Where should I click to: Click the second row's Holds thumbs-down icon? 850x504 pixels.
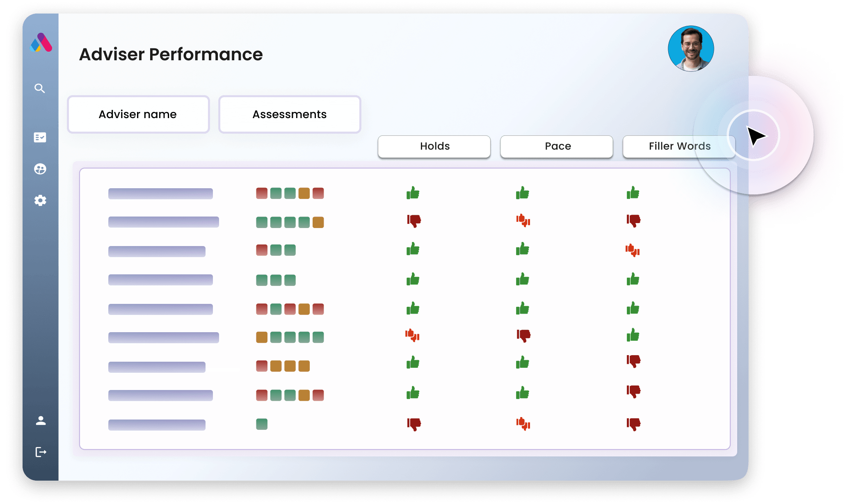pos(414,221)
